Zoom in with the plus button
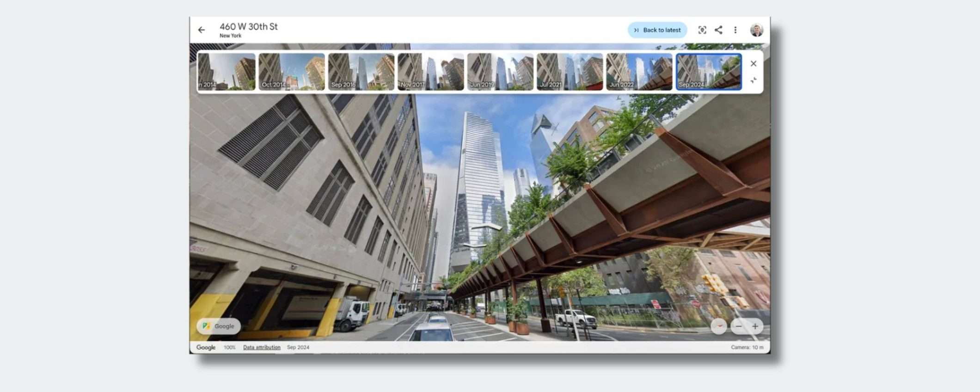Image resolution: width=980 pixels, height=392 pixels. (x=755, y=326)
